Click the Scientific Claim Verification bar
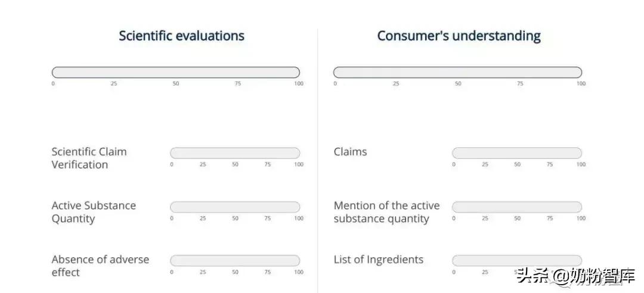Screen dimensions: 644x293 tap(235, 153)
